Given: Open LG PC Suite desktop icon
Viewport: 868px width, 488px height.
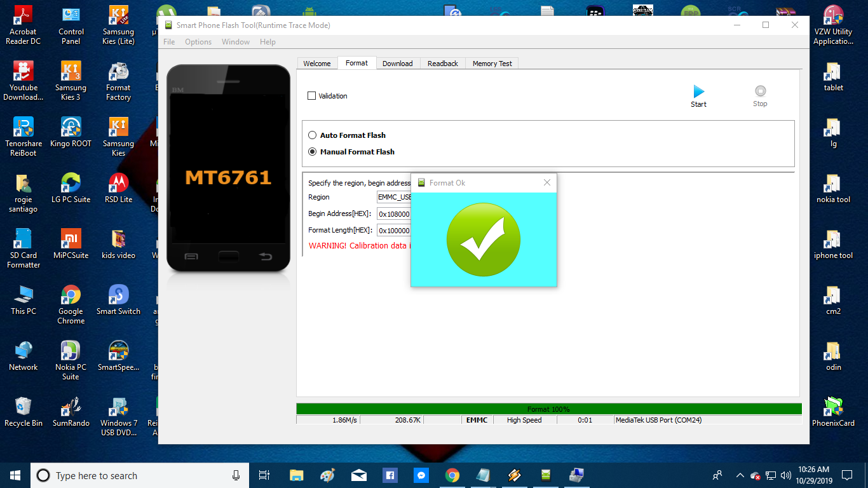Looking at the screenshot, I should tap(71, 188).
